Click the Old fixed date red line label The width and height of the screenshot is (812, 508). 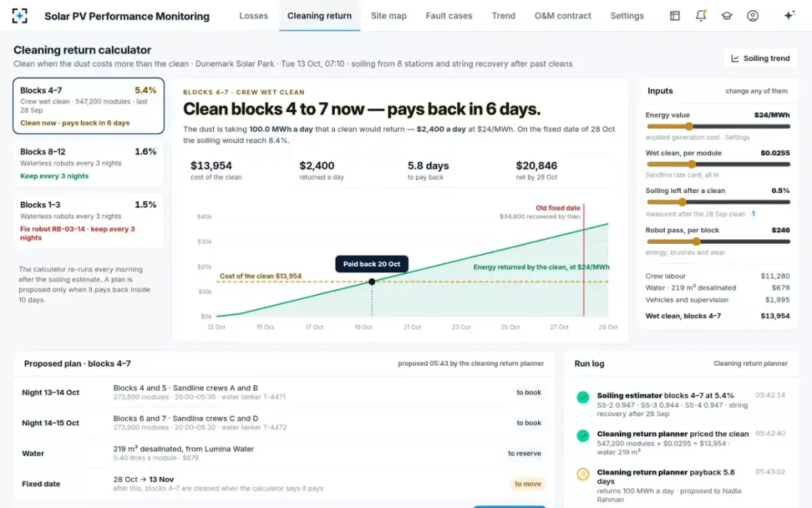558,208
